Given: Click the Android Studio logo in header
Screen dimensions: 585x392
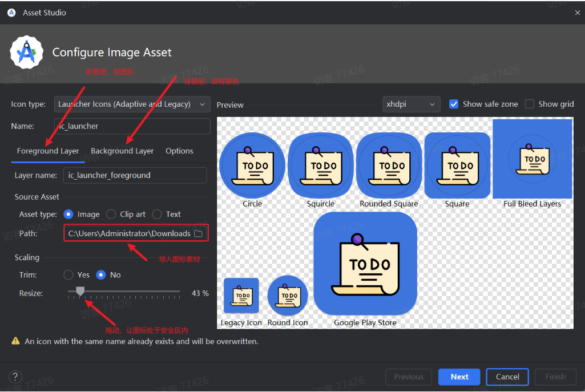Looking at the screenshot, I should coord(26,52).
